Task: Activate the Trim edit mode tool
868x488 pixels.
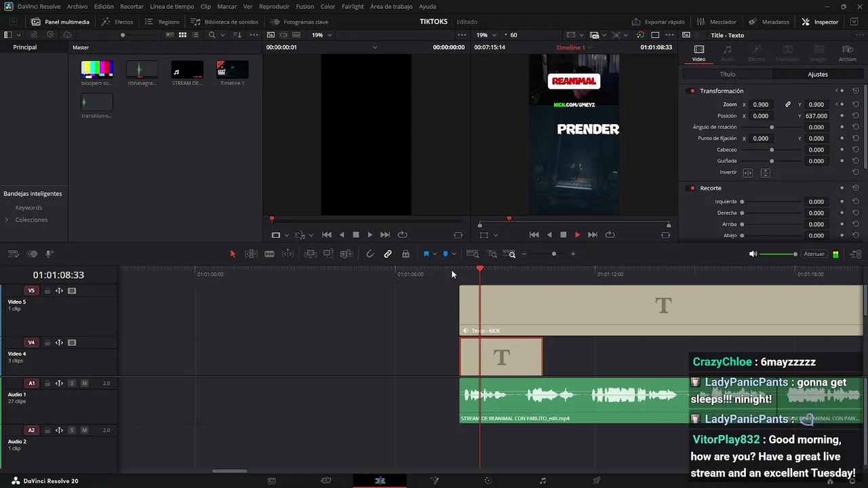Action: [251, 254]
